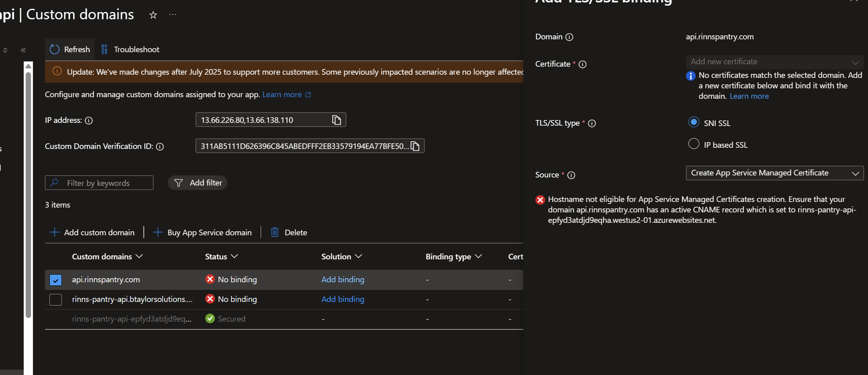Collapse the sidebar with double chevron
Screen dimensions: 868x375
tap(23, 50)
